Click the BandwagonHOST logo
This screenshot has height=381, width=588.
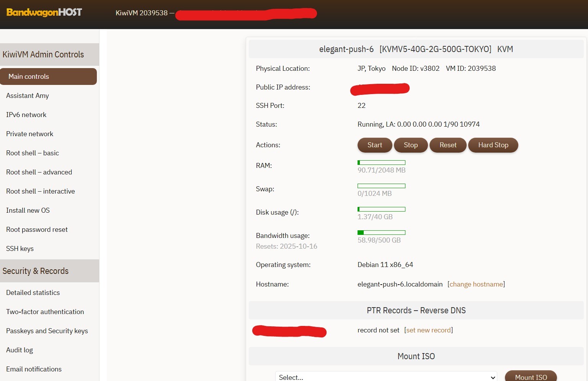(44, 13)
